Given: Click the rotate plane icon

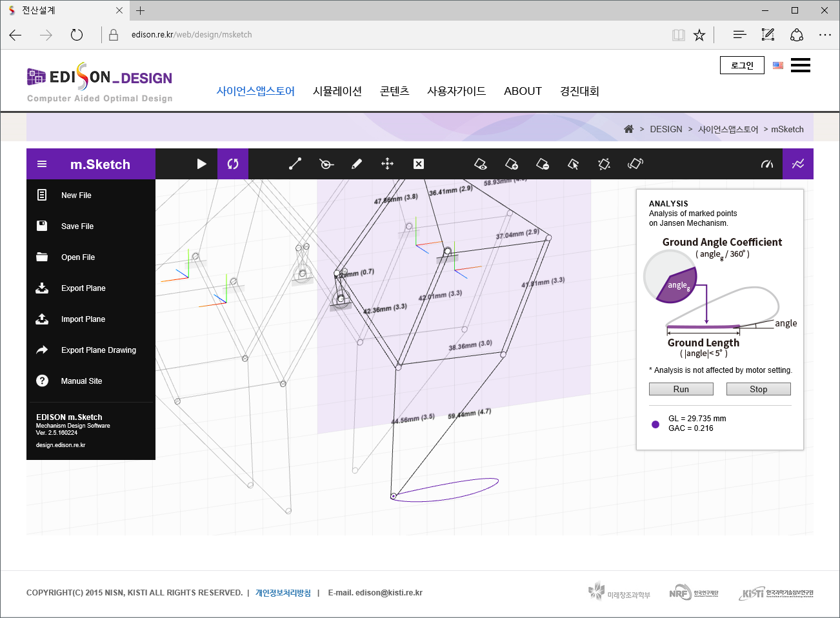Looking at the screenshot, I should 635,164.
